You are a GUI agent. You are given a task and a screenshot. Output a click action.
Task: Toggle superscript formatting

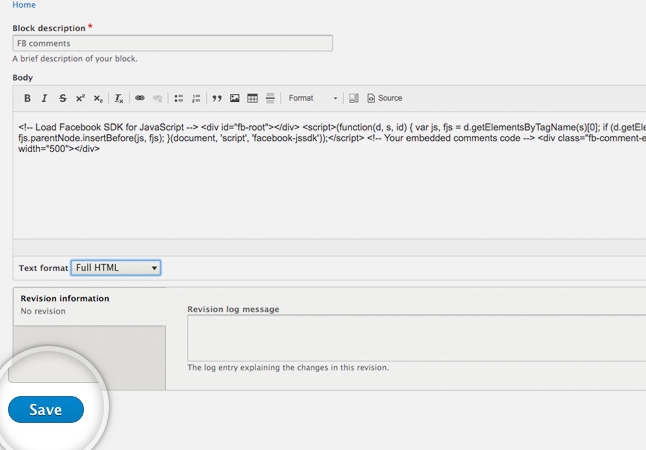tap(80, 98)
